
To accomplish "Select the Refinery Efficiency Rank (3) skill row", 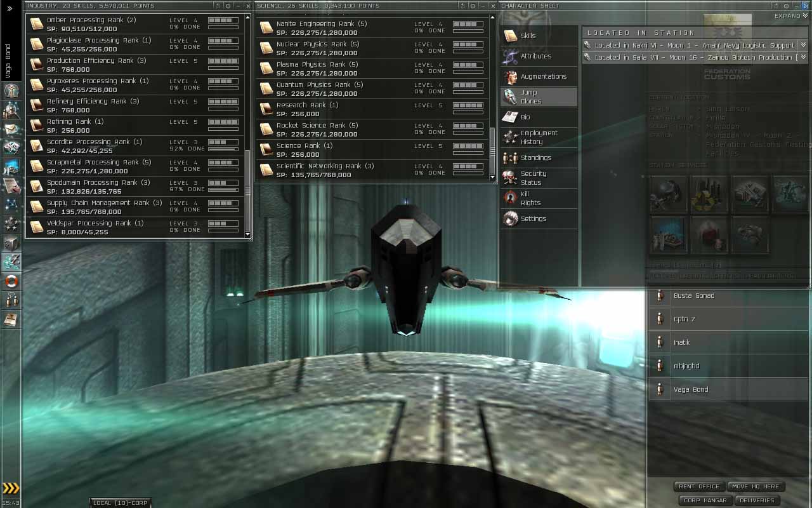I will point(135,105).
